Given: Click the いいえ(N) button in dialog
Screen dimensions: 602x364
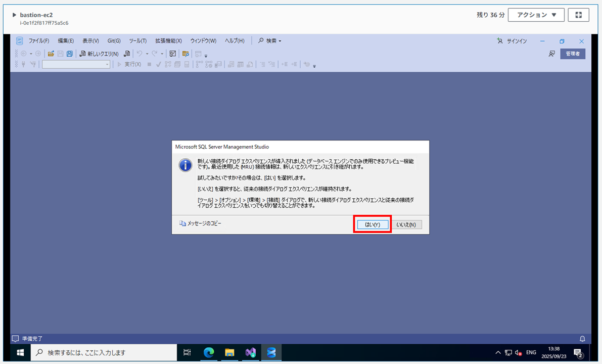Looking at the screenshot, I should click(x=406, y=224).
